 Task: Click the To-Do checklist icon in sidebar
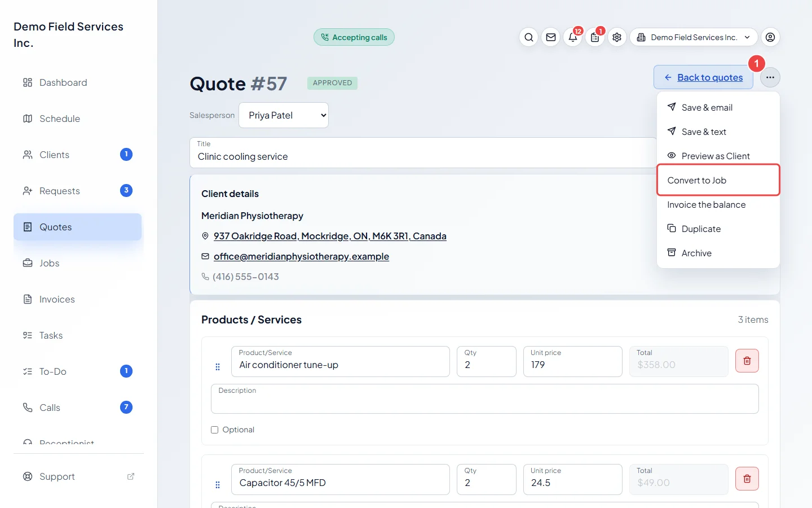tap(28, 371)
